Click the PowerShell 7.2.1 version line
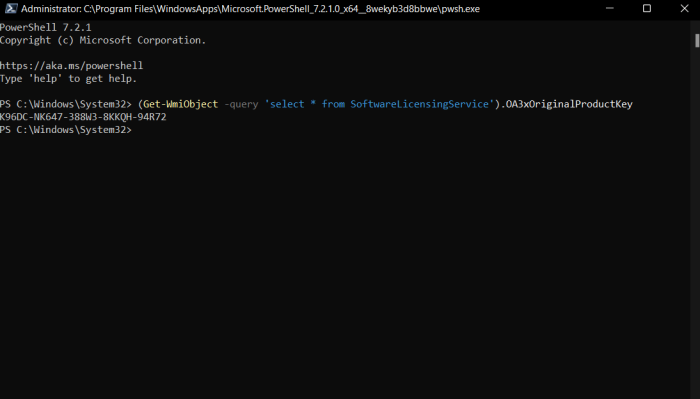 coord(46,27)
